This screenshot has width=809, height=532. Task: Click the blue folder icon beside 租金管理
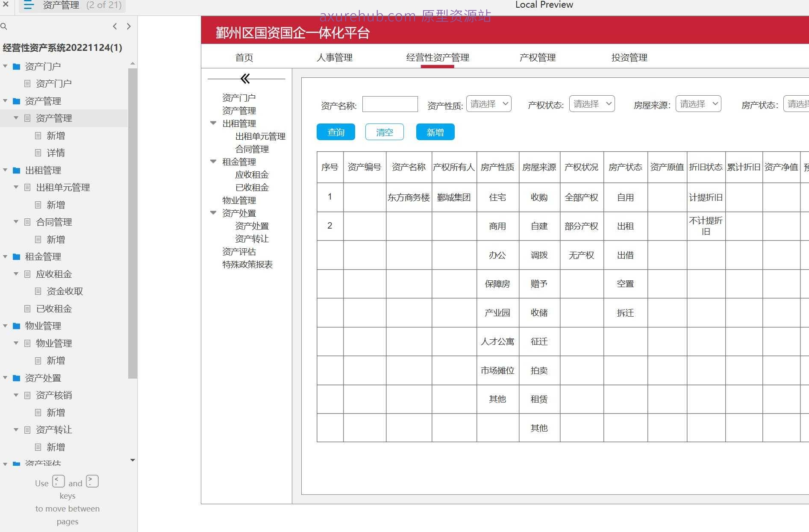[x=17, y=257]
